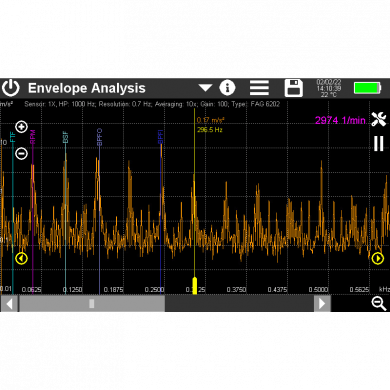Select the BSF frequency marker label
Viewport: 390px width, 390px height.
click(x=65, y=137)
